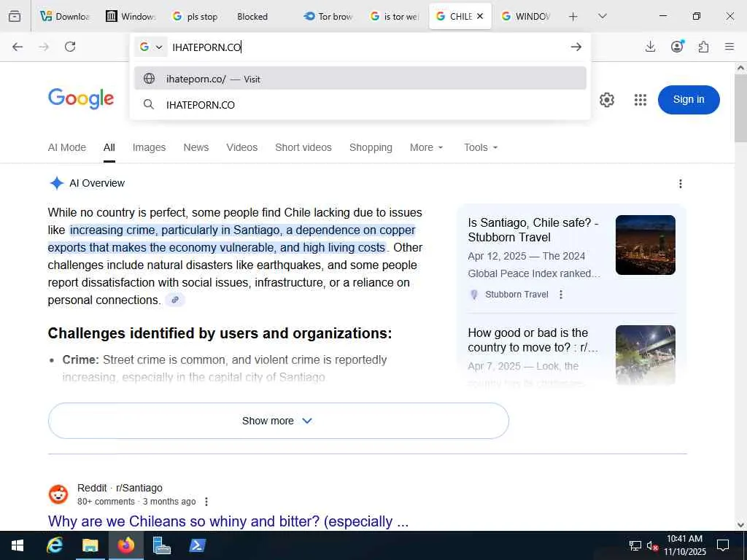The height and width of the screenshot is (560, 747).
Task: Select the Short videos filter
Action: (303, 147)
